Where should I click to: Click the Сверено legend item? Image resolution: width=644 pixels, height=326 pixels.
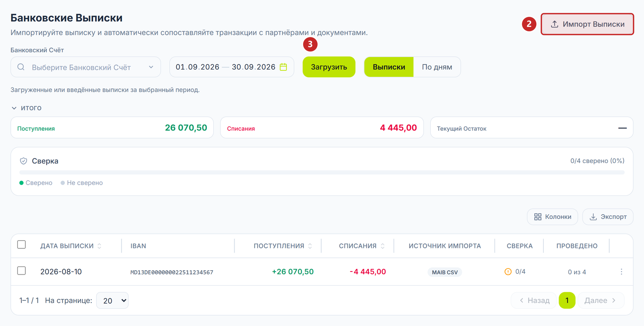tap(36, 183)
